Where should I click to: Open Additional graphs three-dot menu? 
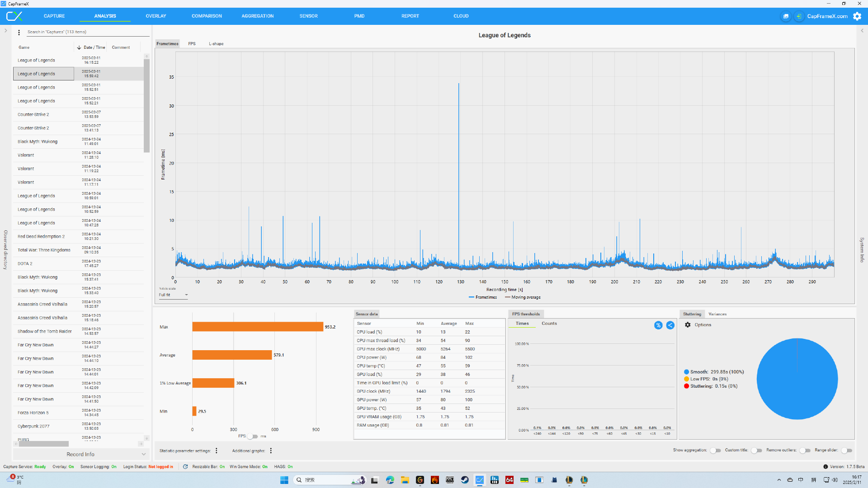(x=271, y=451)
